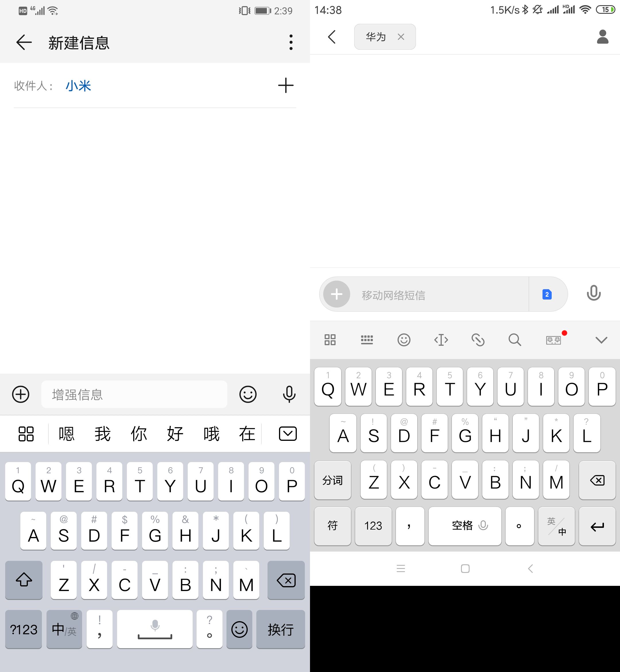Tap the SIM 2 badge in message bar
This screenshot has height=672, width=620.
[x=547, y=294]
